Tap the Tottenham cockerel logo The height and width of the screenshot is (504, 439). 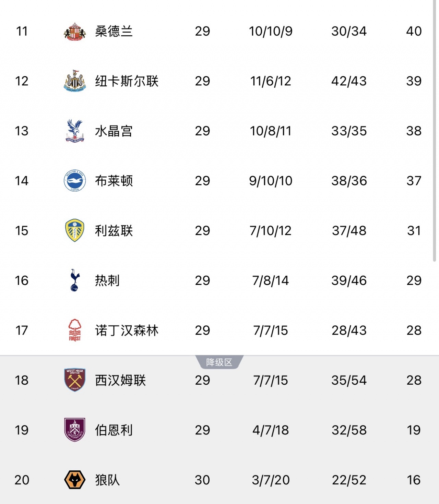coord(74,280)
